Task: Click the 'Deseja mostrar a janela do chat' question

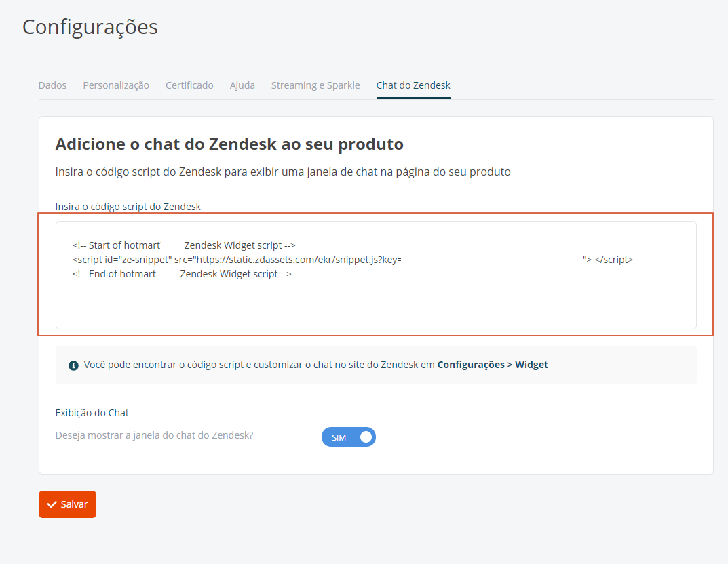Action: 154,435
